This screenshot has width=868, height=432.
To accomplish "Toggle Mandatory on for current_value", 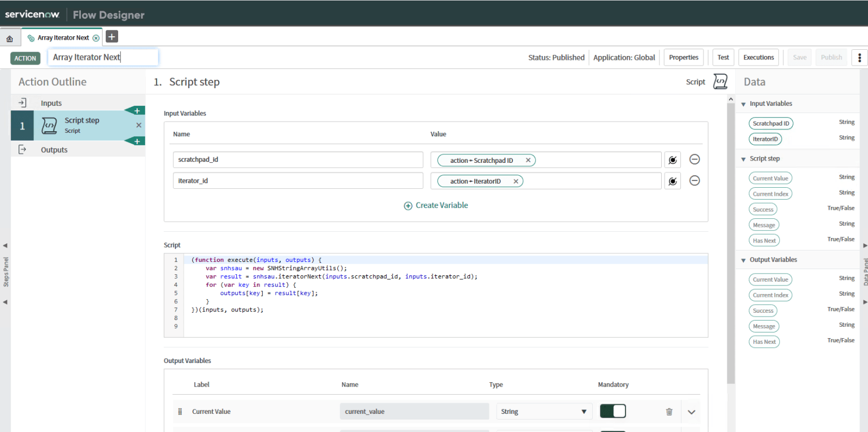I will pyautogui.click(x=613, y=411).
